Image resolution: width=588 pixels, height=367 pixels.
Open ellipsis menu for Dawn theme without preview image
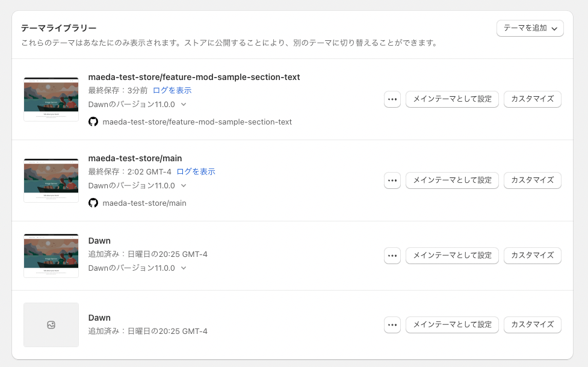pyautogui.click(x=392, y=325)
